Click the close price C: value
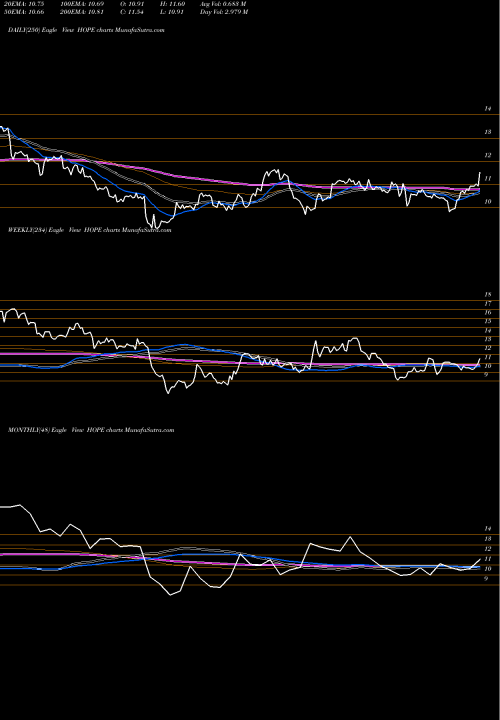The width and height of the screenshot is (500, 720). [x=131, y=12]
